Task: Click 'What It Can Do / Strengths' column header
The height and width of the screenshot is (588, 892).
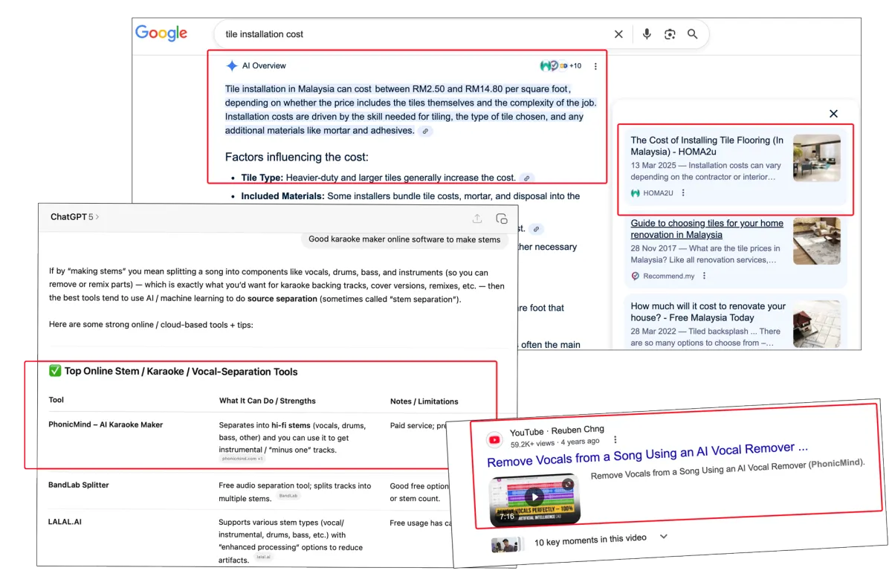Action: click(268, 401)
